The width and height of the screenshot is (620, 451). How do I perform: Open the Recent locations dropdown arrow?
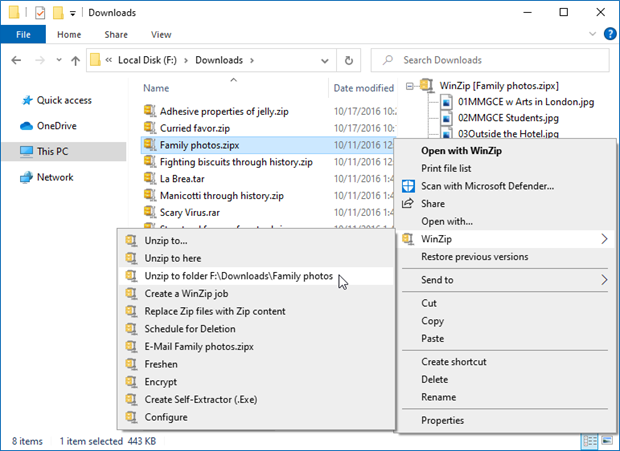[59, 60]
